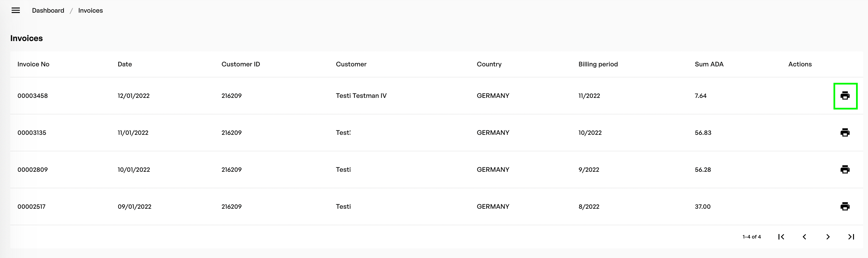The height and width of the screenshot is (258, 868).
Task: Select the Testi Testman IV customer cell
Action: pos(361,96)
